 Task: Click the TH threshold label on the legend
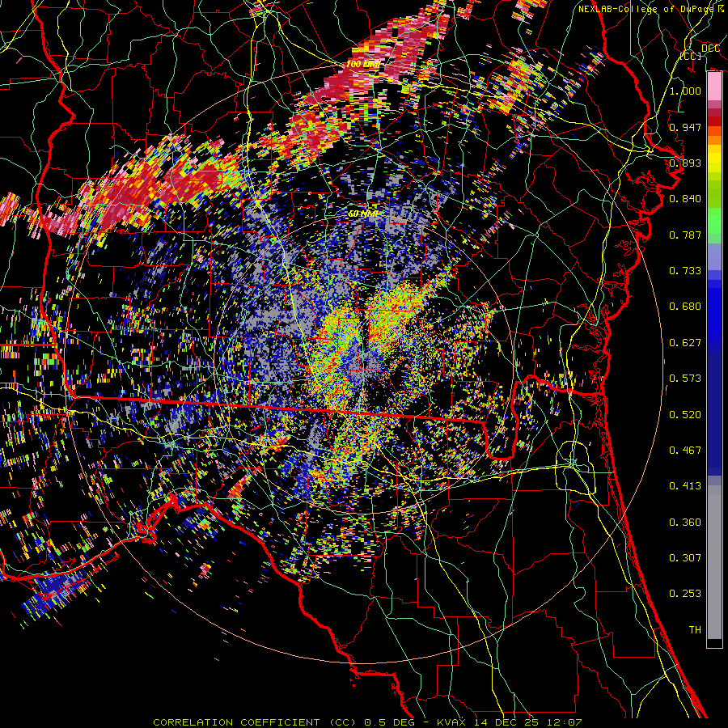click(695, 630)
